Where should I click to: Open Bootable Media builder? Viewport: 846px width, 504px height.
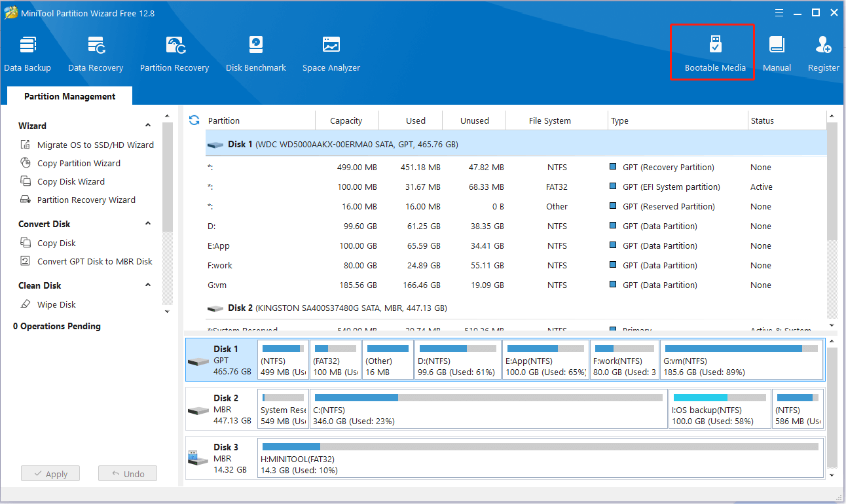(715, 54)
